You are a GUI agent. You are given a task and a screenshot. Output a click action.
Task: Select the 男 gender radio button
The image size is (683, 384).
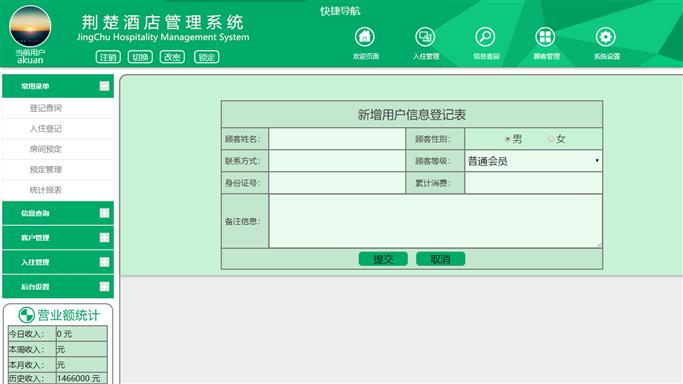(507, 139)
